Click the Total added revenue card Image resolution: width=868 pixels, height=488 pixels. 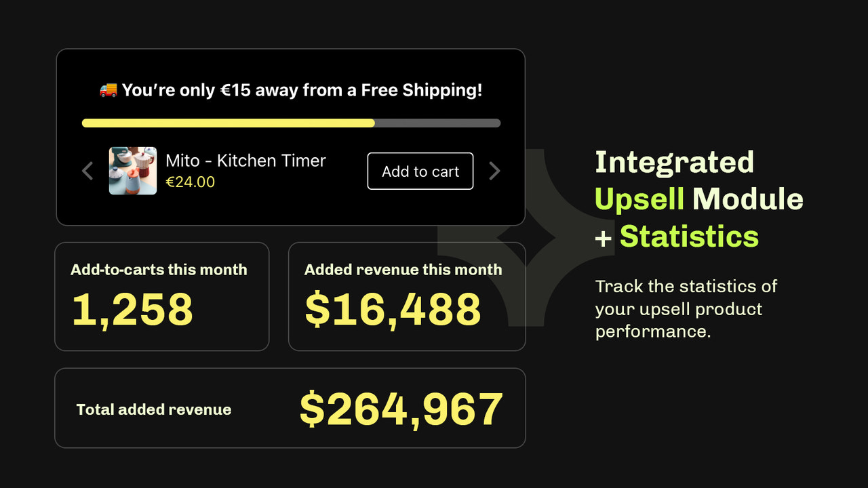pyautogui.click(x=290, y=407)
